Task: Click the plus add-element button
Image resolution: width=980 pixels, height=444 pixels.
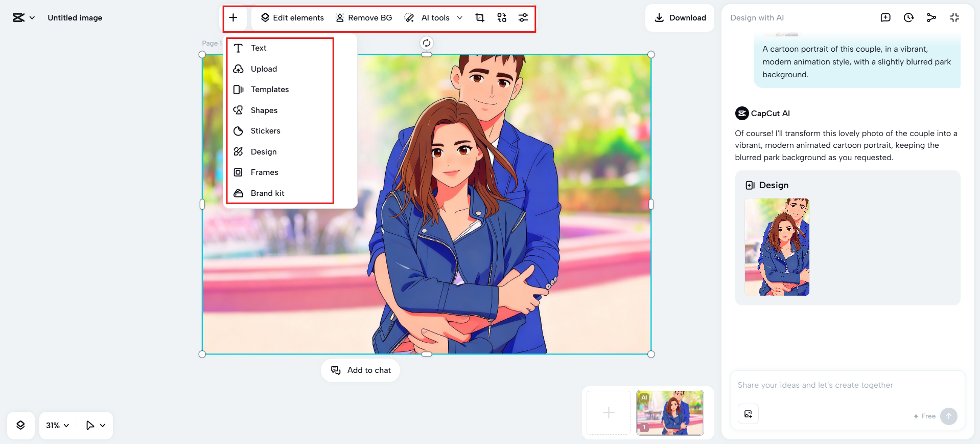Action: coord(233,18)
